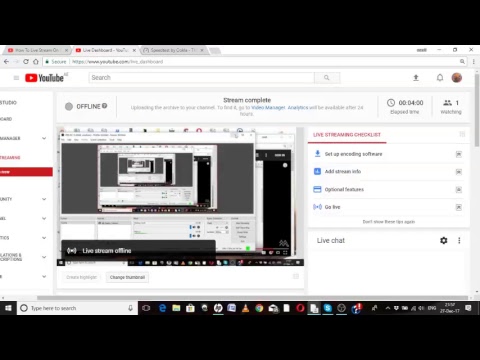Click the Cortana microphone icon
The width and height of the screenshot is (480, 360).
130,308
